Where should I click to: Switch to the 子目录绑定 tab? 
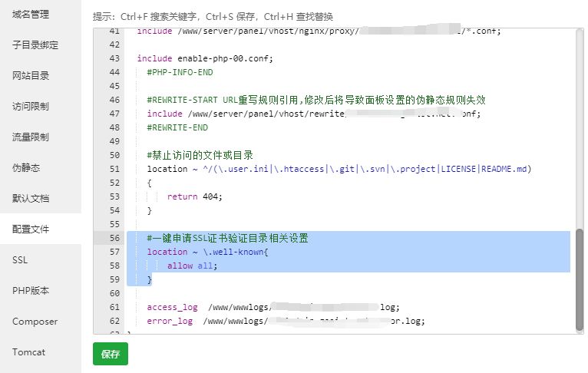[35, 45]
